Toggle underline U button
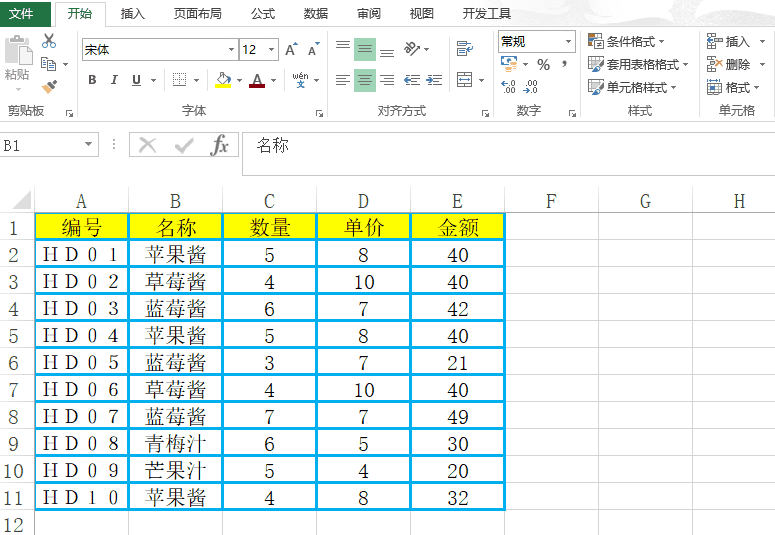Screen dimensions: 775x535 pos(136,80)
